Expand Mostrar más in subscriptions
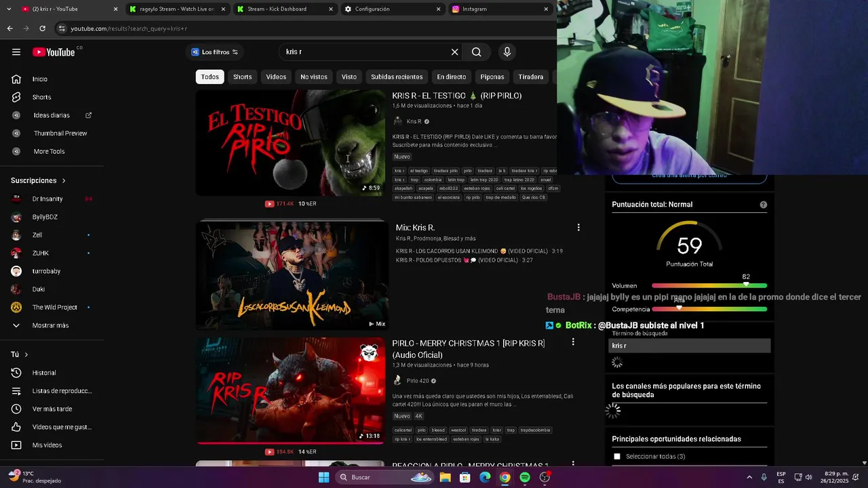The width and height of the screenshot is (868, 488). point(50,325)
